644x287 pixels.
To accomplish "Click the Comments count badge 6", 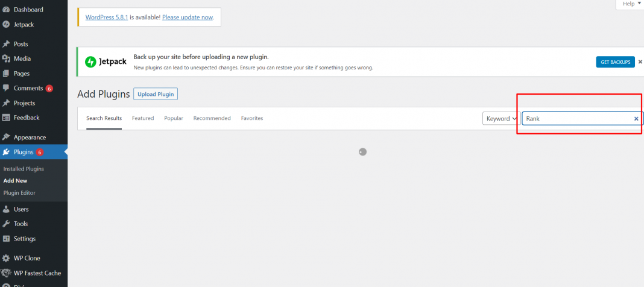I will pyautogui.click(x=49, y=88).
